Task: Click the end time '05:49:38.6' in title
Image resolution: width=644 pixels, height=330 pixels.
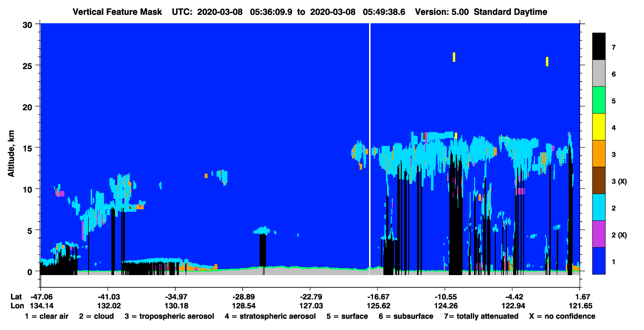Action: (384, 12)
